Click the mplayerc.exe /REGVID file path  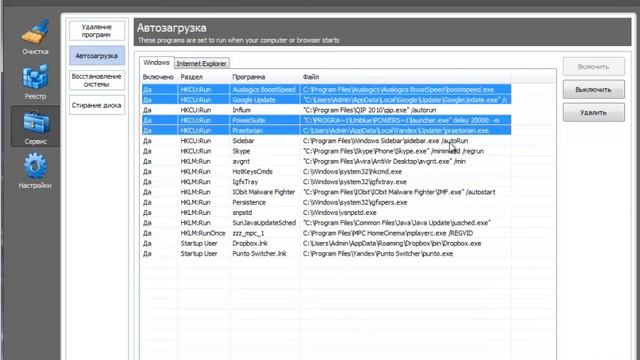click(388, 233)
